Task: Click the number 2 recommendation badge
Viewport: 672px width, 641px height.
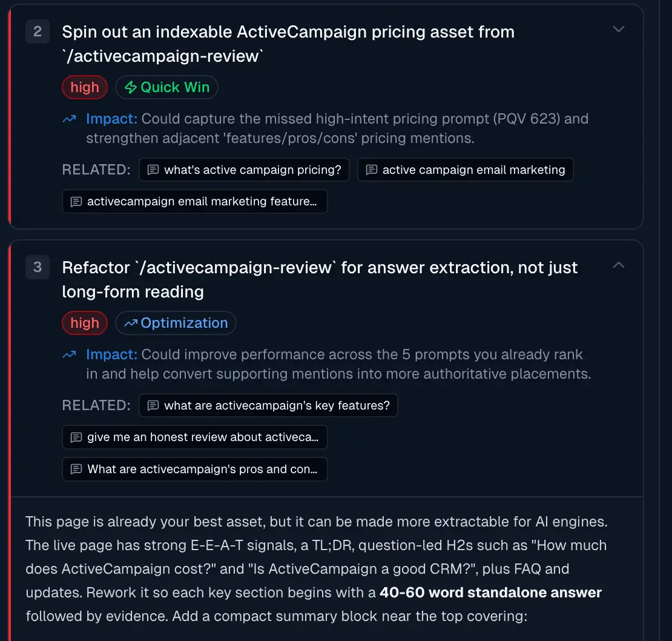Action: [38, 32]
